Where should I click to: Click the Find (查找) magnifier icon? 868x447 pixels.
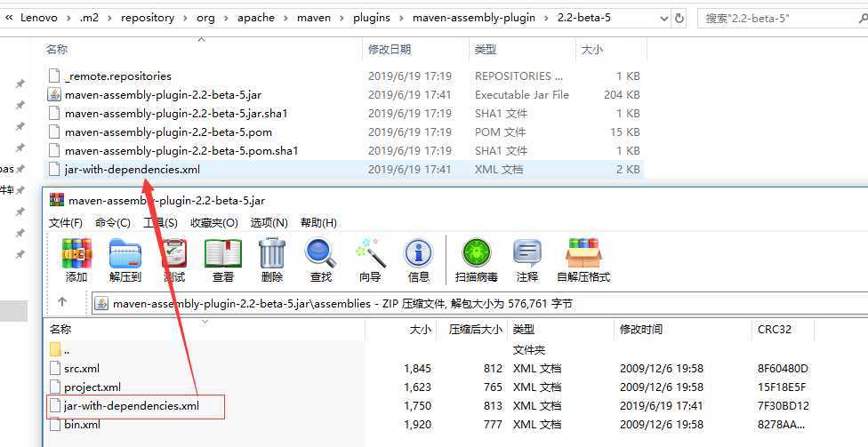[320, 254]
